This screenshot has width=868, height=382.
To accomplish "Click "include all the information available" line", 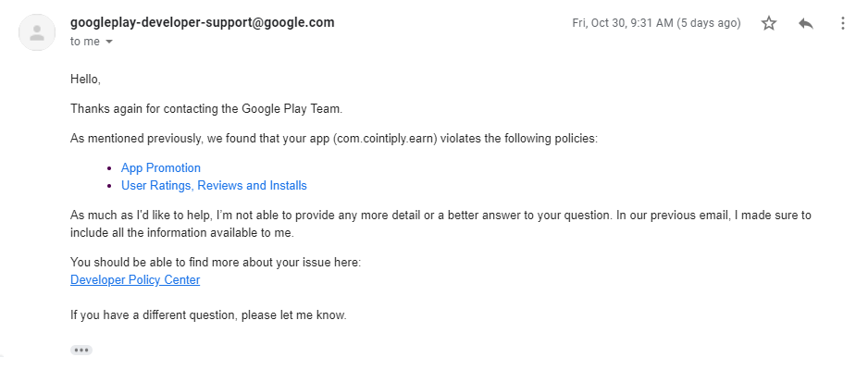I will point(182,232).
